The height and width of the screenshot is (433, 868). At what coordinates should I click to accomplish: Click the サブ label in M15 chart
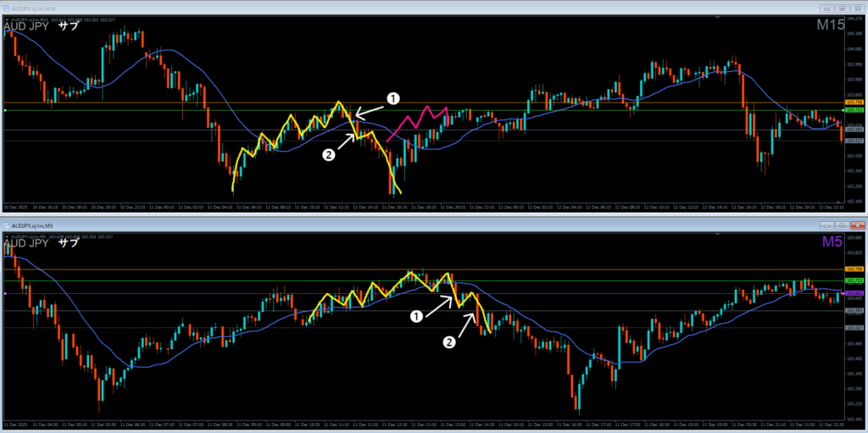(x=68, y=26)
